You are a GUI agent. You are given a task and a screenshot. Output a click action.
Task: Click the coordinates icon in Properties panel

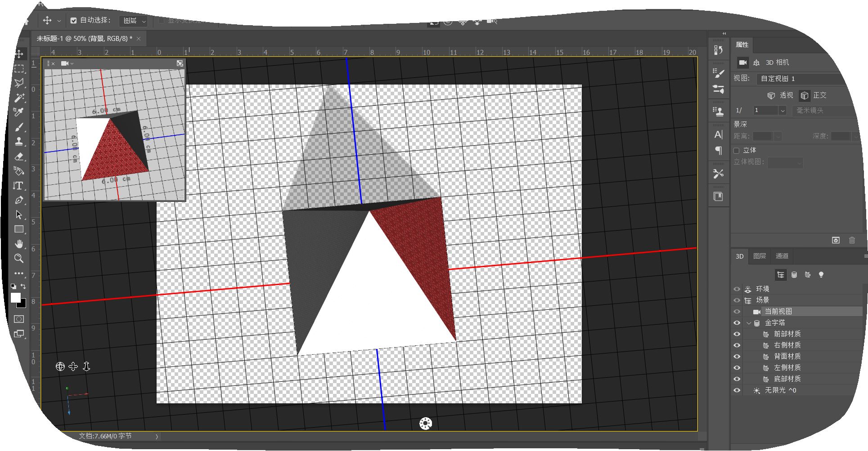coord(756,63)
